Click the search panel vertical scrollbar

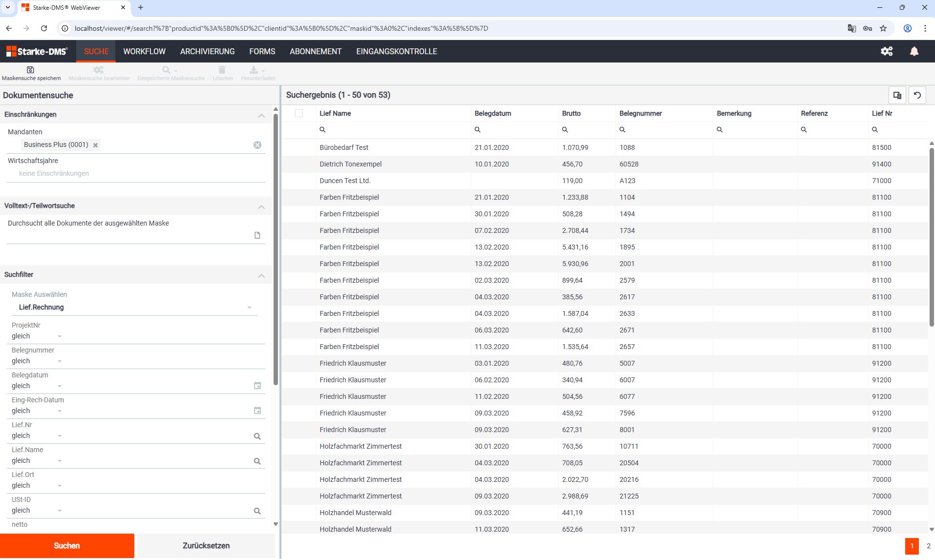coord(276,249)
